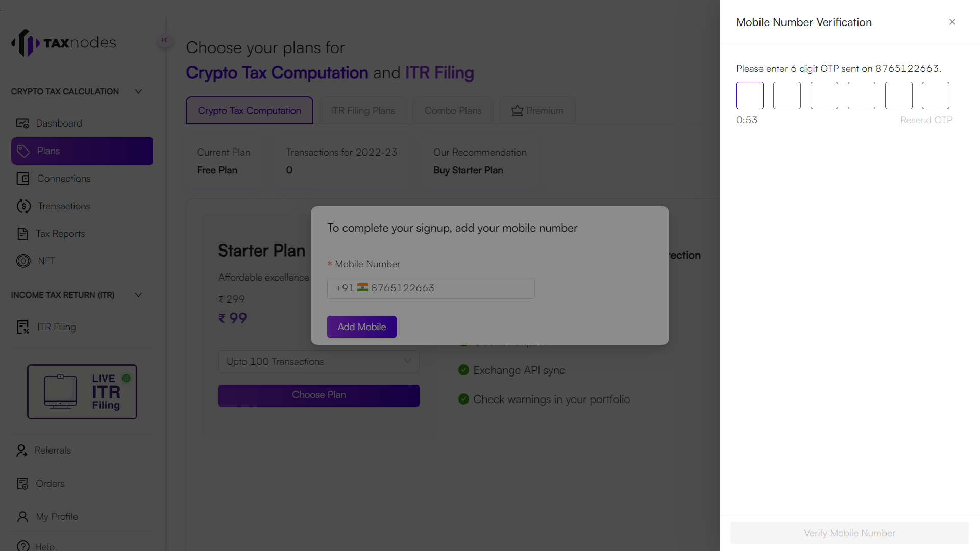980x551 pixels.
Task: Close the Mobile Number Verification panel
Action: pos(952,22)
